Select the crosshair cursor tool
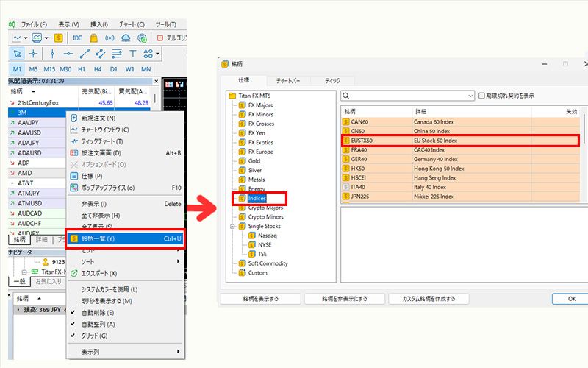The width and height of the screenshot is (588, 368). tap(34, 54)
